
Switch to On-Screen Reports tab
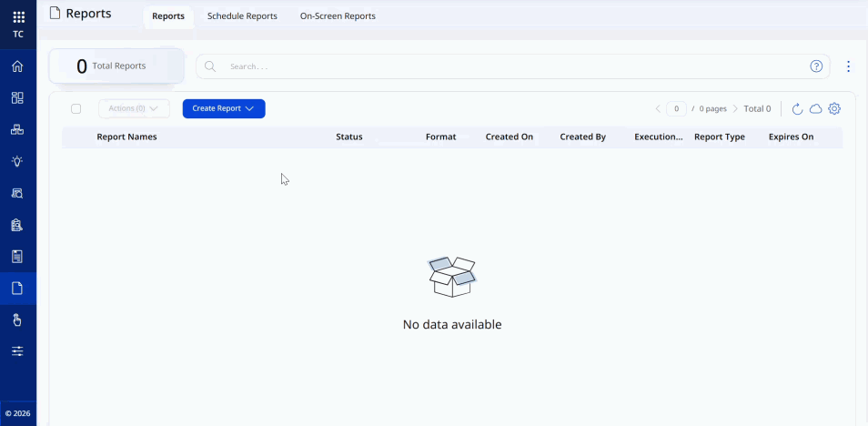(338, 16)
